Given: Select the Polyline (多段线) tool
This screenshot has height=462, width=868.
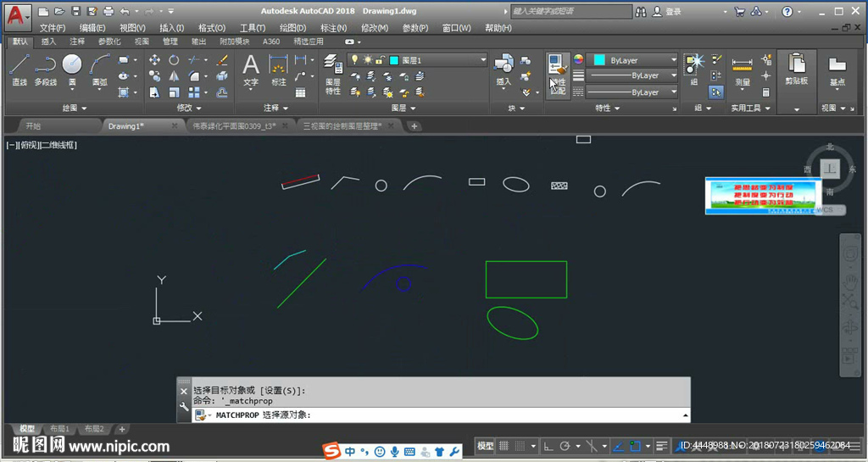Looking at the screenshot, I should point(46,70).
